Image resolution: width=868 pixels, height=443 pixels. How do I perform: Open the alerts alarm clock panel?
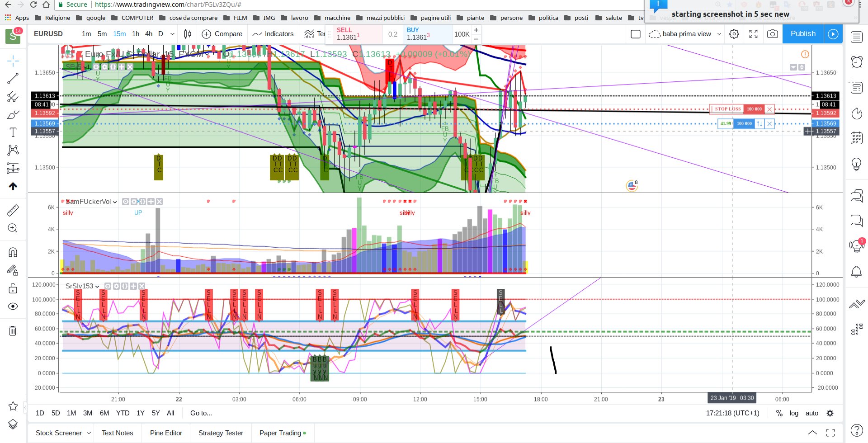pyautogui.click(x=857, y=62)
